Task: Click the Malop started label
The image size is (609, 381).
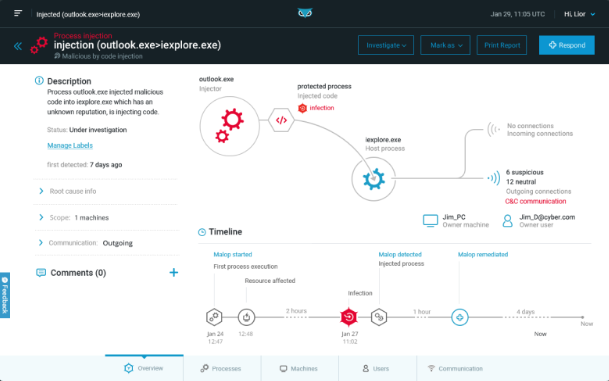Action: [233, 254]
